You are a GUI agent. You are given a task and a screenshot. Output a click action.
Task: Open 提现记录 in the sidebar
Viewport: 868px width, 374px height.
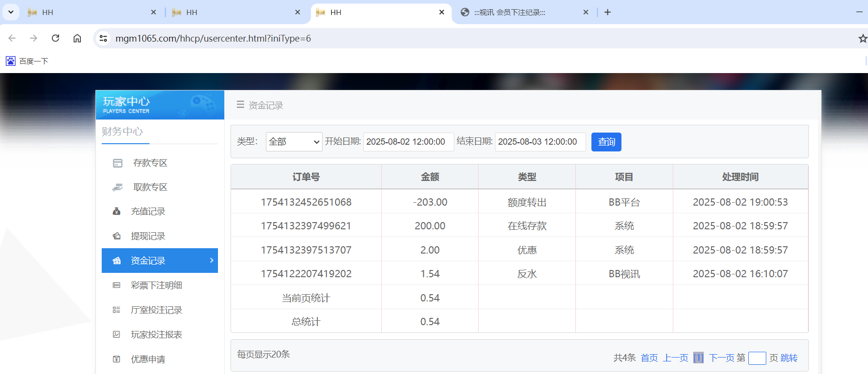click(148, 236)
